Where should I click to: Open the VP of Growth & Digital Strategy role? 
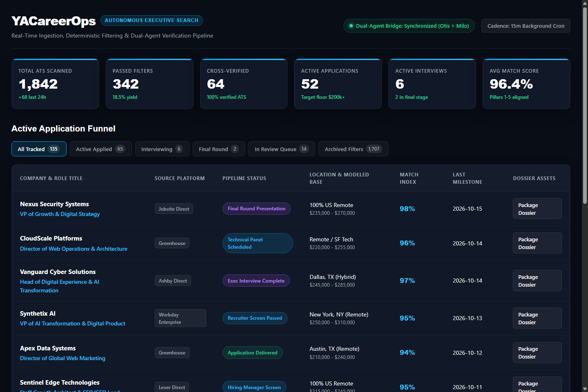coord(60,214)
